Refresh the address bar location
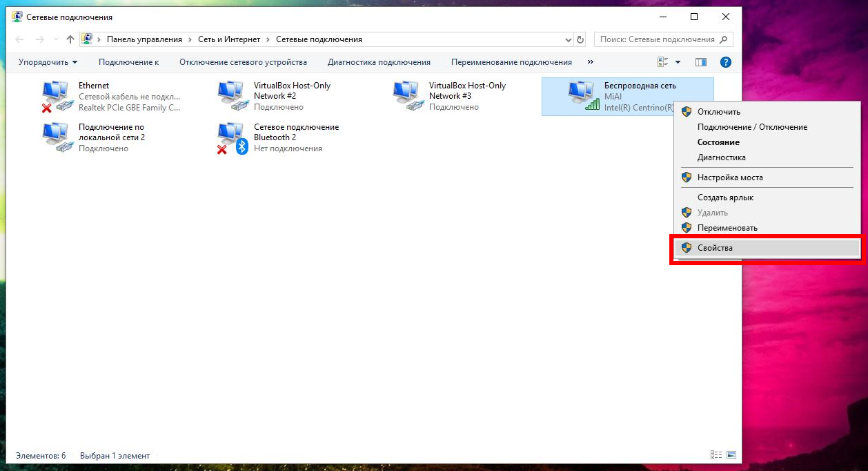This screenshot has height=471, width=868. click(x=580, y=40)
